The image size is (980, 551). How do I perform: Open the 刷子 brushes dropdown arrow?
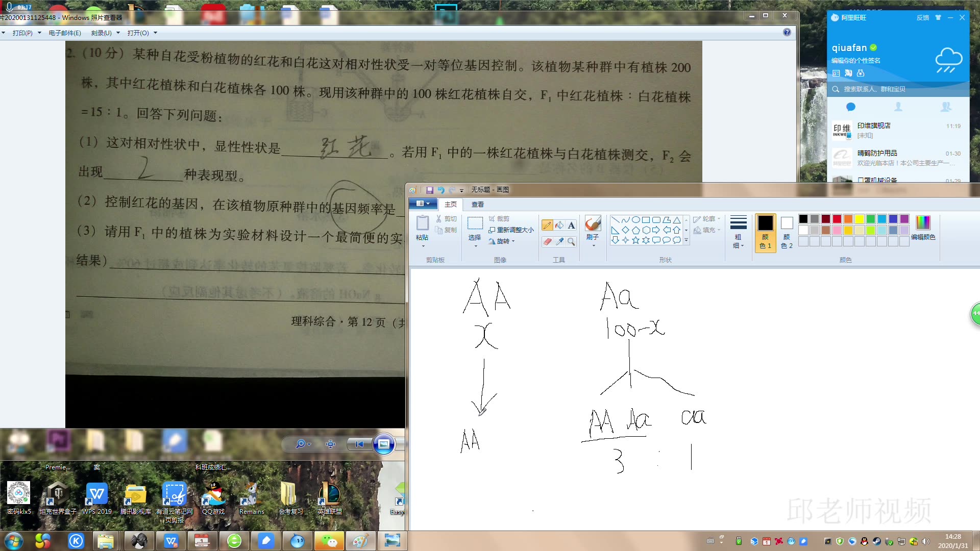coord(593,245)
